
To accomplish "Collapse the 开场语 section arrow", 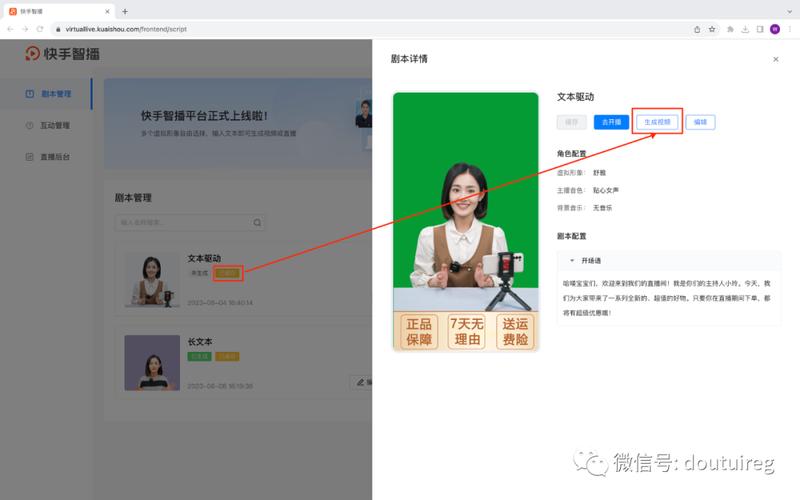I will pos(571,261).
